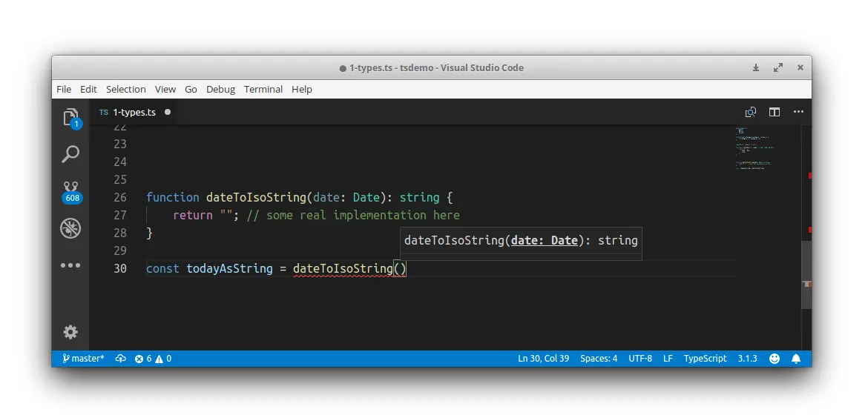This screenshot has height=415, width=868.
Task: Click the comment 'some real implementation here'
Action: coord(363,215)
